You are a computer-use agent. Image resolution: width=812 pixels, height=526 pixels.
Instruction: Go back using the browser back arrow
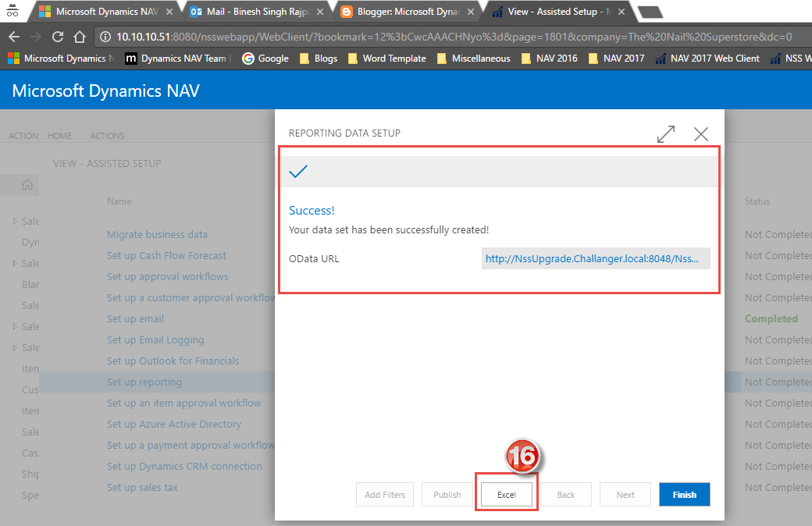tap(14, 36)
